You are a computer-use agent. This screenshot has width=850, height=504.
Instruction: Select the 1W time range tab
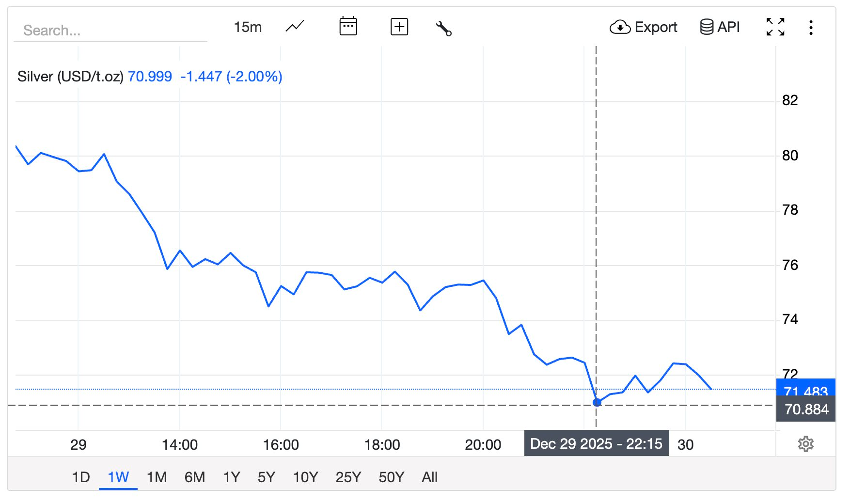pos(118,477)
